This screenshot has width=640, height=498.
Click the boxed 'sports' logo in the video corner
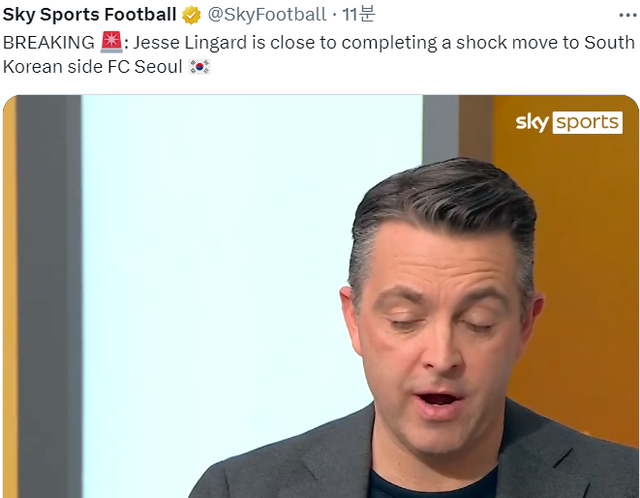pyautogui.click(x=587, y=122)
